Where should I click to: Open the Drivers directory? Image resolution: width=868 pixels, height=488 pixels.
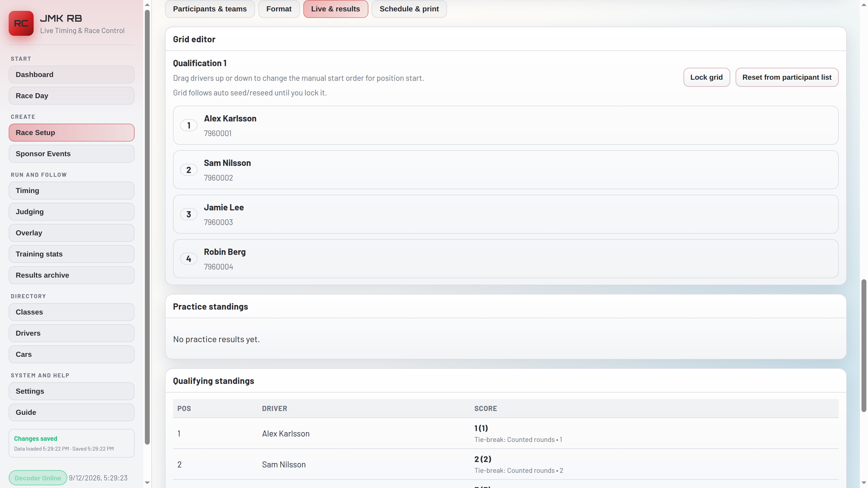tap(71, 333)
